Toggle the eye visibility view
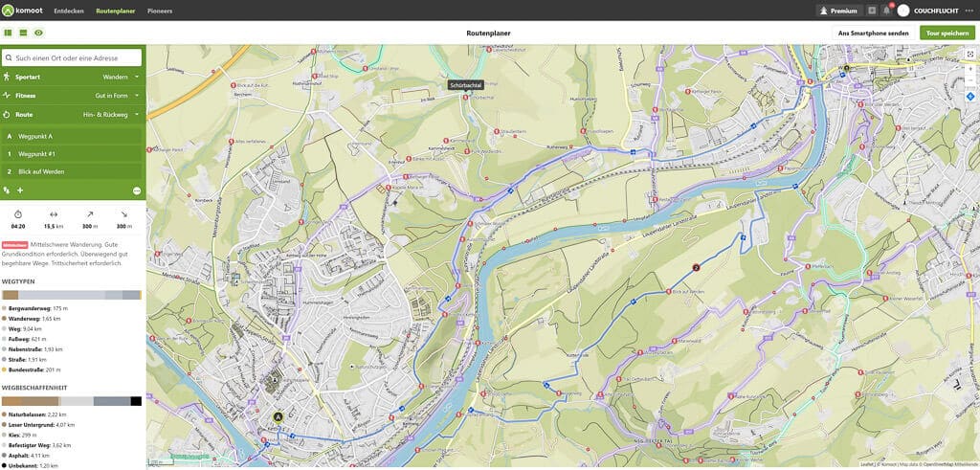 pos(38,33)
